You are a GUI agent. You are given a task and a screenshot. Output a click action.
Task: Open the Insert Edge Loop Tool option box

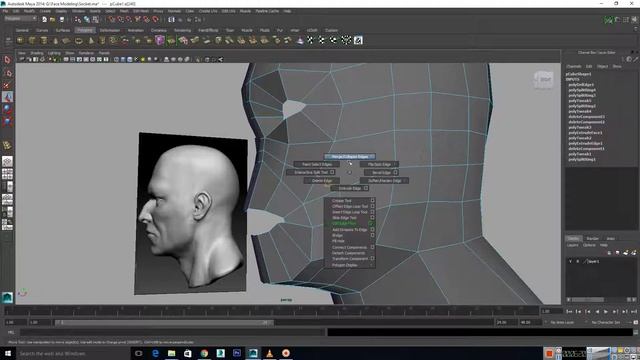372,212
